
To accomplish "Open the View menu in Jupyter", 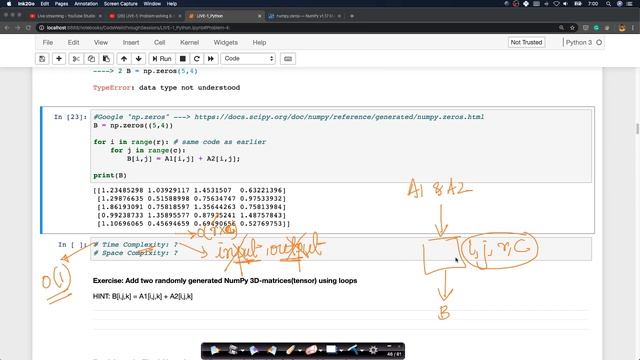I will click(x=101, y=42).
